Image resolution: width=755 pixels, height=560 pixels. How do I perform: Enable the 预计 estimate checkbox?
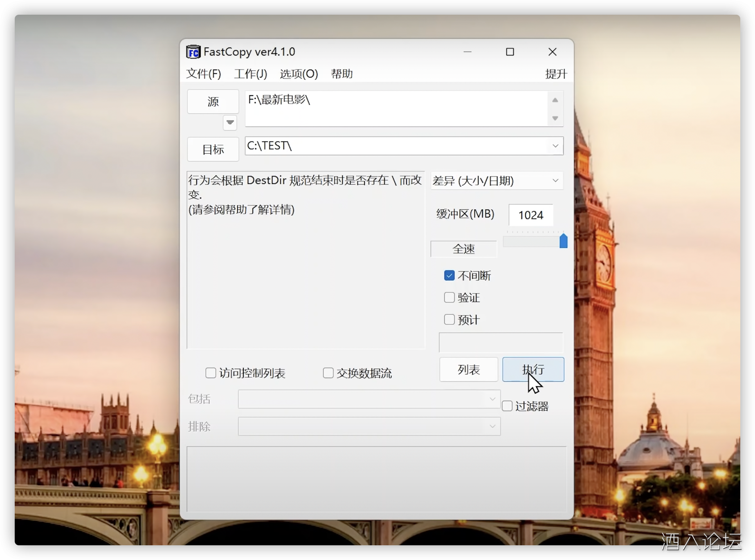pos(449,320)
